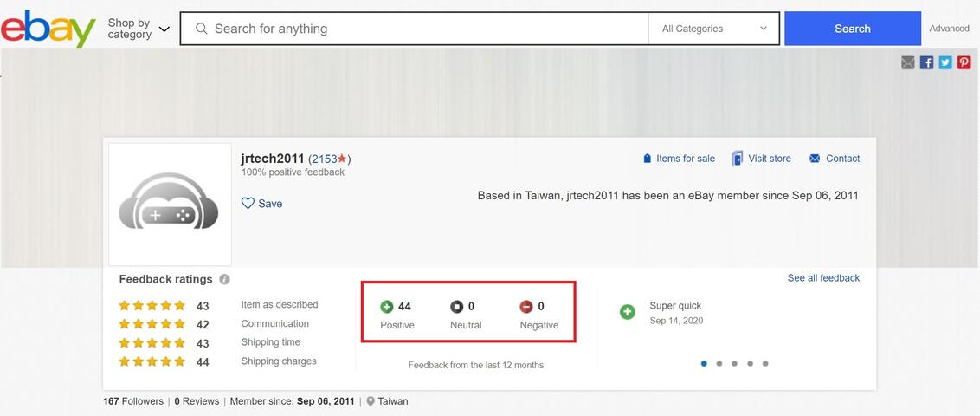The width and height of the screenshot is (980, 416).
Task: Share the profile on Facebook
Action: point(927,62)
